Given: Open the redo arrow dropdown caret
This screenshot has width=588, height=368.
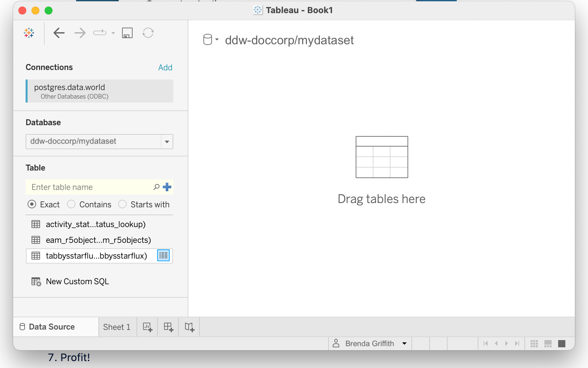Looking at the screenshot, I should point(113,33).
